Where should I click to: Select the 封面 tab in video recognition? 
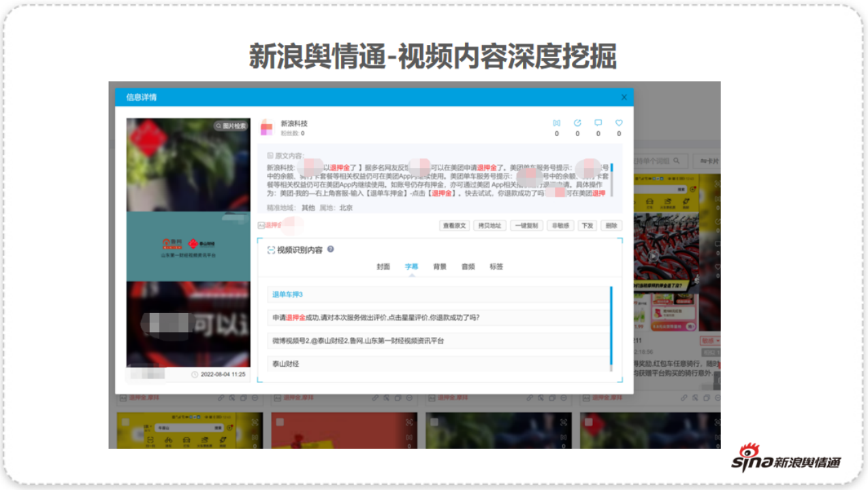point(385,266)
